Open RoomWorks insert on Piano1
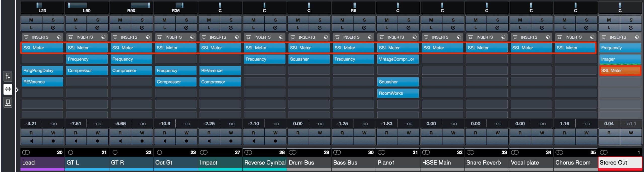644x172 pixels. (x=398, y=93)
